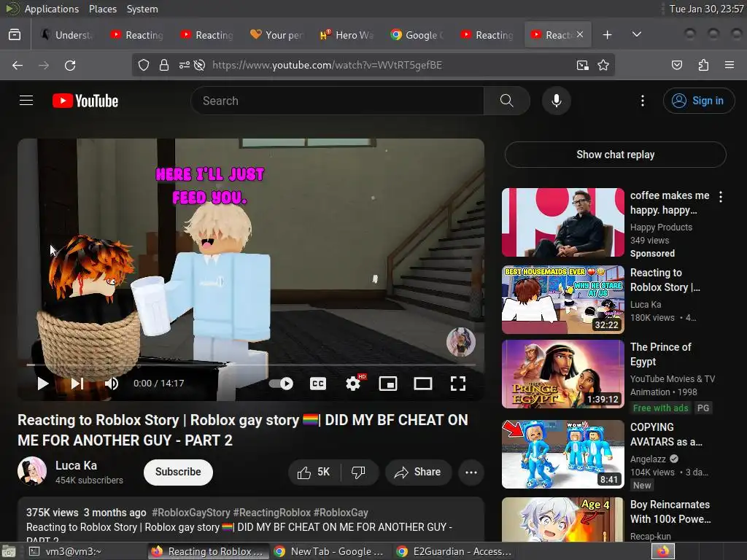The height and width of the screenshot is (560, 747).
Task: Open Applications menu
Action: point(52,9)
